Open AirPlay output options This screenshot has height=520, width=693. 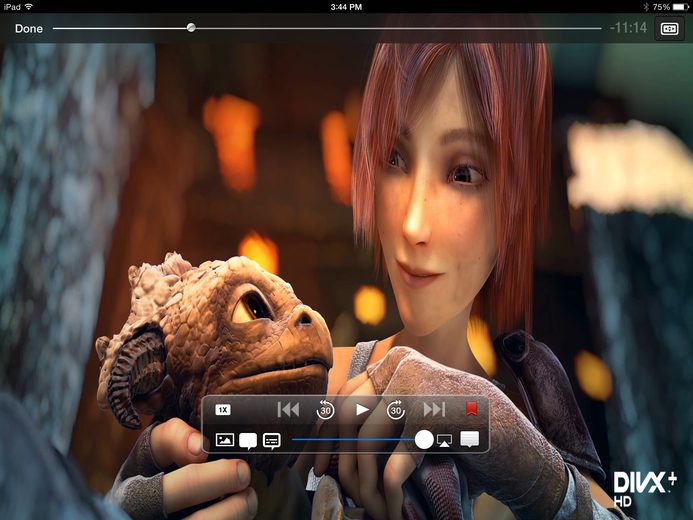[x=444, y=440]
